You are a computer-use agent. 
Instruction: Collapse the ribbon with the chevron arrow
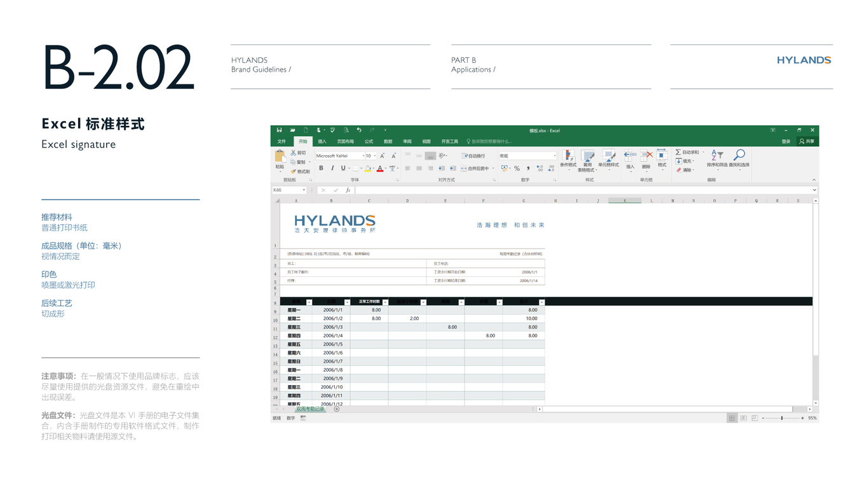[x=814, y=180]
